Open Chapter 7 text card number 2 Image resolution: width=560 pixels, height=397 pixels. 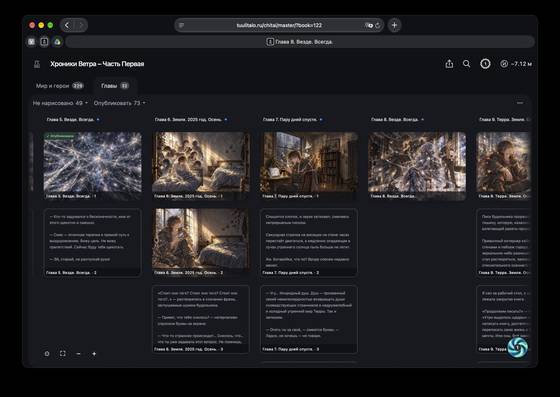309,242
